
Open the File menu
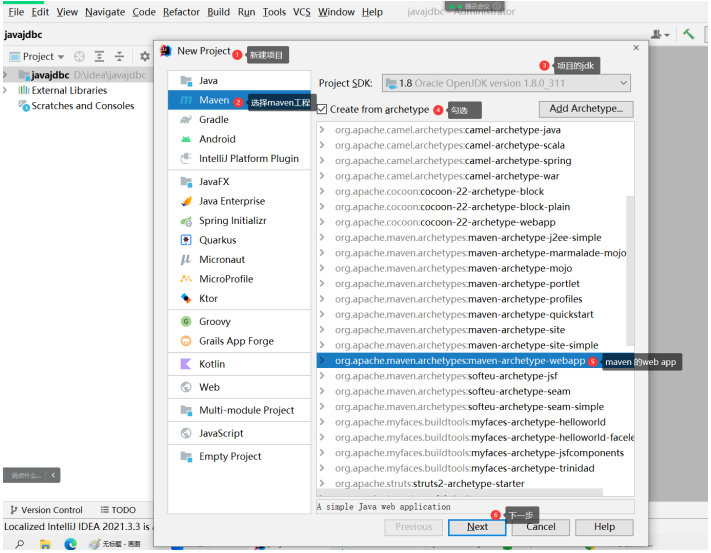click(x=16, y=12)
